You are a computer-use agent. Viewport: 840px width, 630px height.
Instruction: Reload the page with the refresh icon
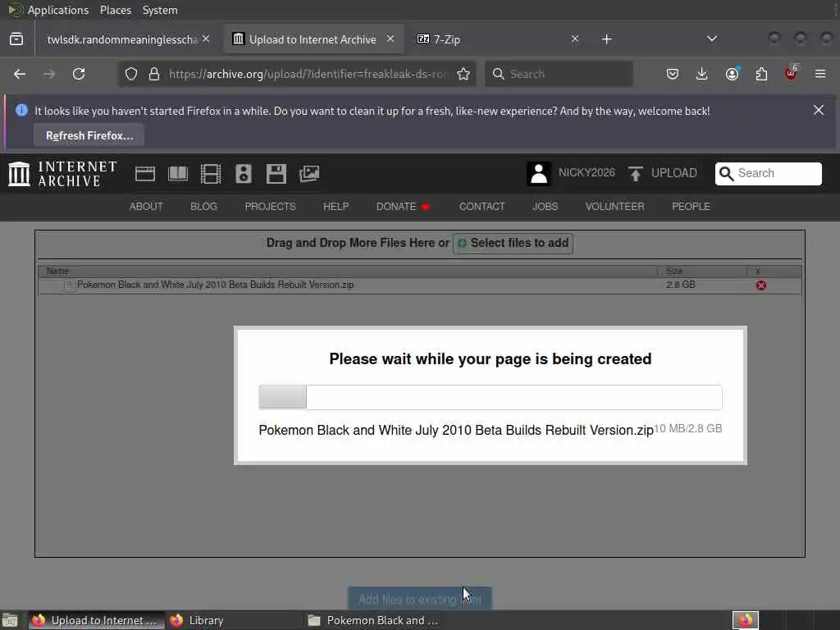(x=79, y=74)
